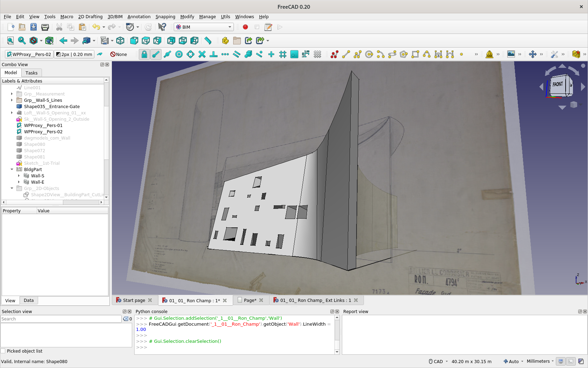Collapse the BldgPart tree node

pyautogui.click(x=12, y=169)
